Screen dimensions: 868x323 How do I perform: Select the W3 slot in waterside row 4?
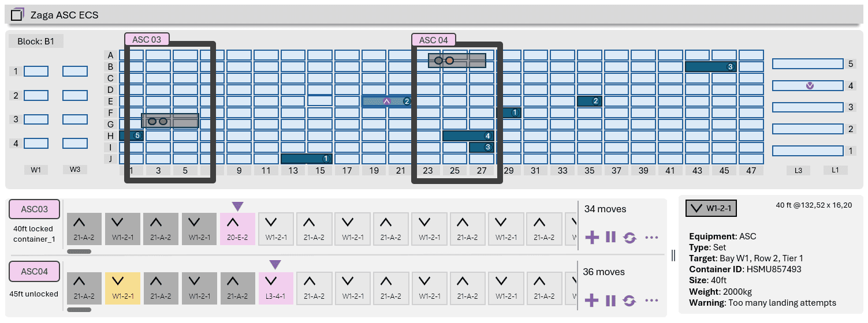pyautogui.click(x=75, y=143)
